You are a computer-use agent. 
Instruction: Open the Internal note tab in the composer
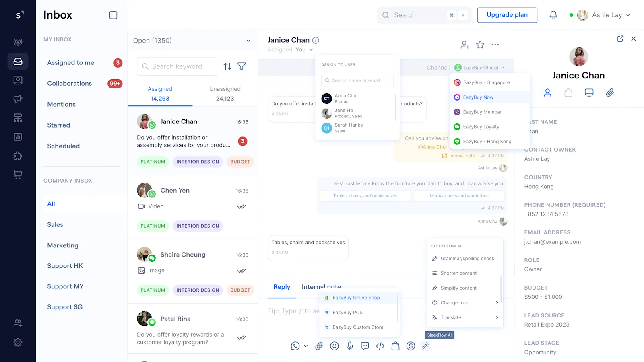click(321, 287)
